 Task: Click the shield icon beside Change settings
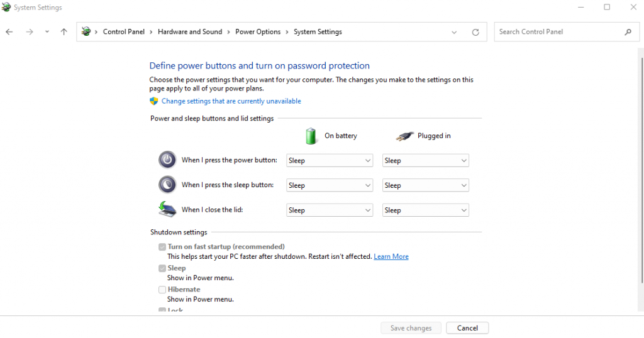(153, 101)
